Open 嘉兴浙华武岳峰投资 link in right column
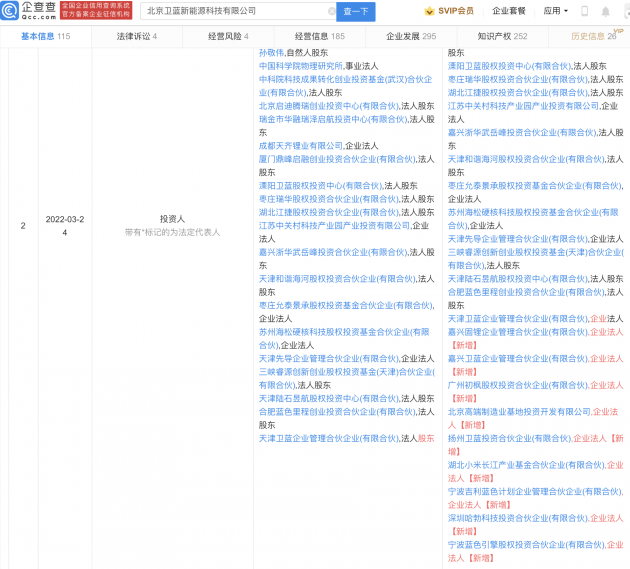Image resolution: width=630 pixels, height=569 pixels. pyautogui.click(x=522, y=132)
